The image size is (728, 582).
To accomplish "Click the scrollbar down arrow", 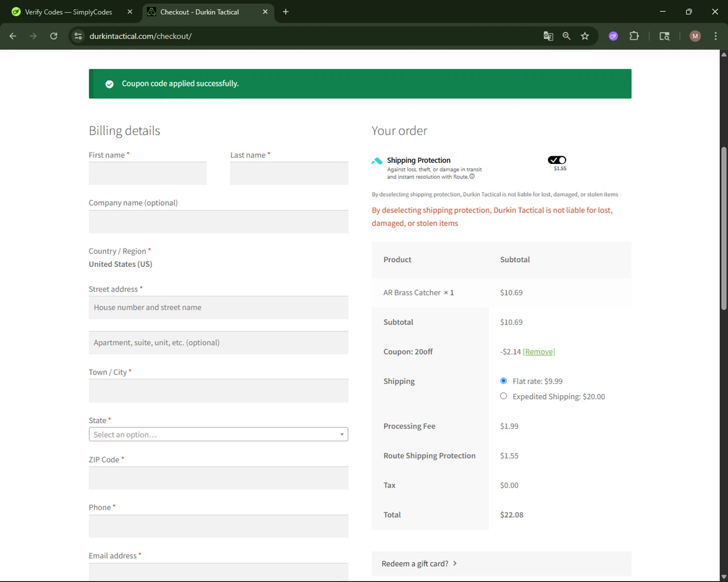I will (x=724, y=577).
